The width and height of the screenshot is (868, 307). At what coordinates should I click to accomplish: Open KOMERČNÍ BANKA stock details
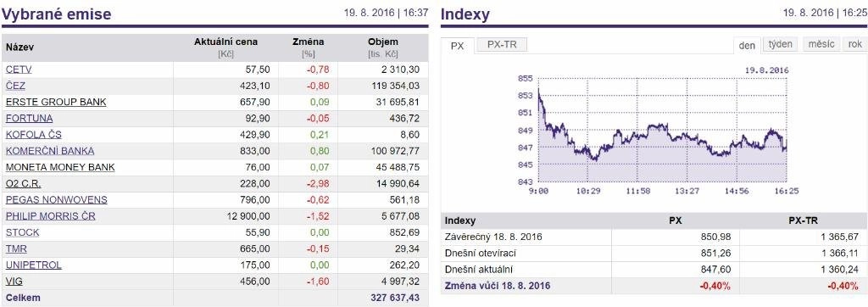pyautogui.click(x=50, y=151)
